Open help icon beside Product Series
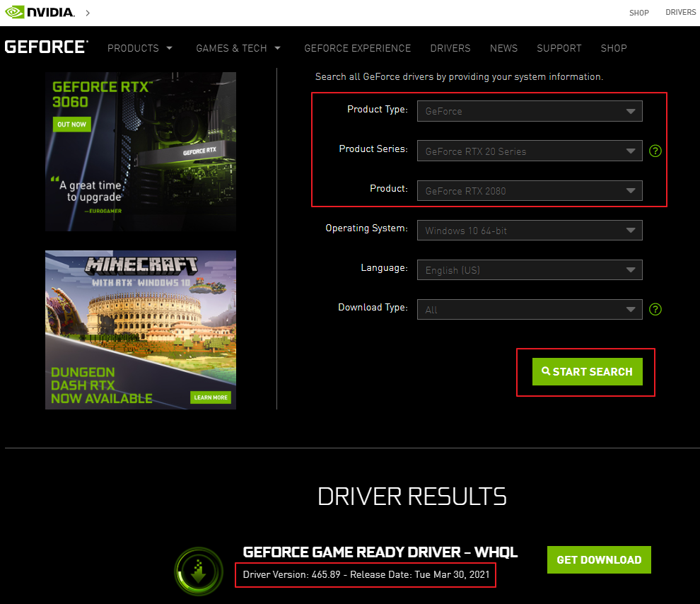 tap(655, 151)
